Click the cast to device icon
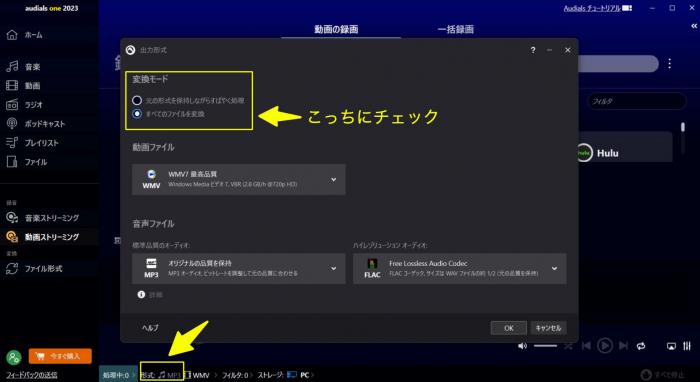 671,346
